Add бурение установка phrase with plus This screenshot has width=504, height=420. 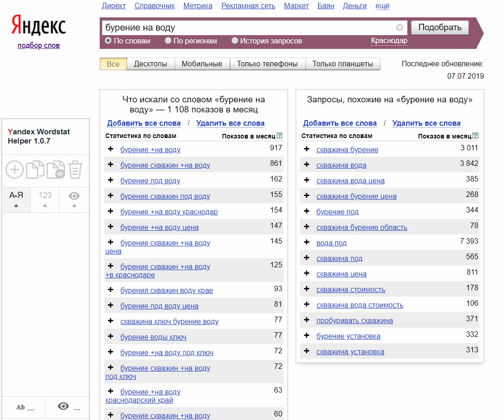(306, 335)
